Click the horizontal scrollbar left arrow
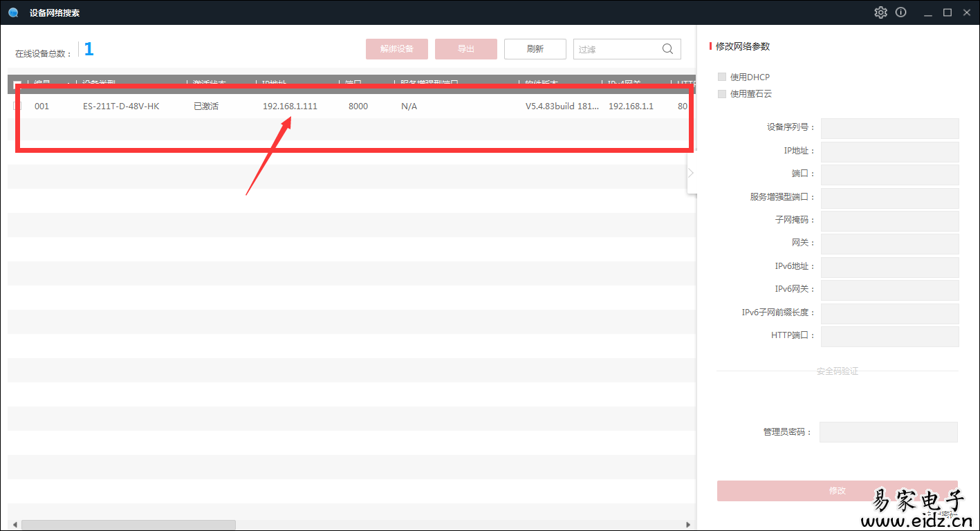Viewport: 980px width, 531px height. click(13, 525)
